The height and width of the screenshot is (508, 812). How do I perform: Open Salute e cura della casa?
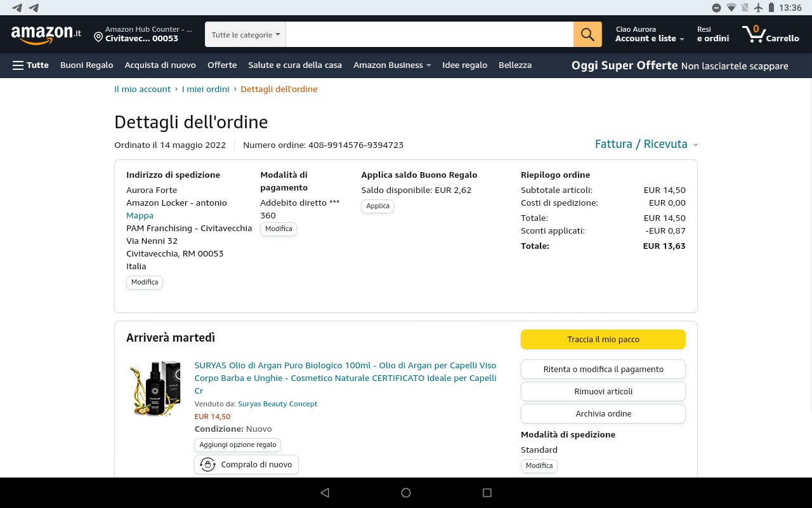tap(295, 65)
